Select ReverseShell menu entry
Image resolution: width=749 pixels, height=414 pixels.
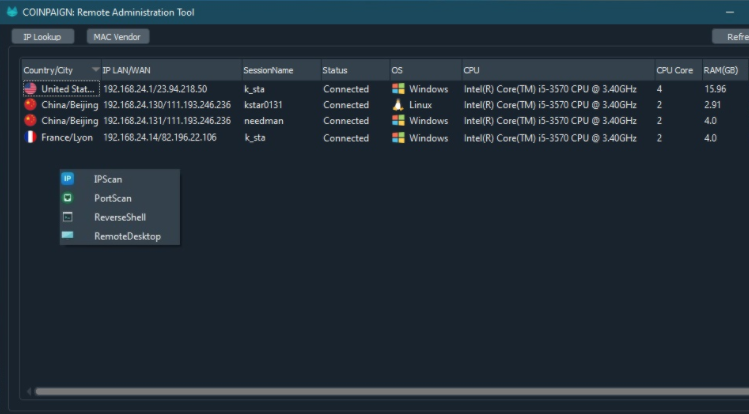pos(120,217)
